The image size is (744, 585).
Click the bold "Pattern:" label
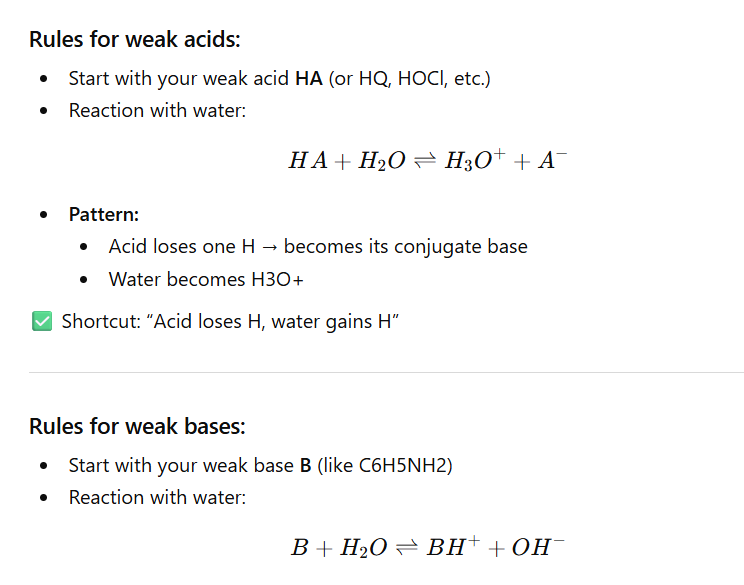pos(104,214)
